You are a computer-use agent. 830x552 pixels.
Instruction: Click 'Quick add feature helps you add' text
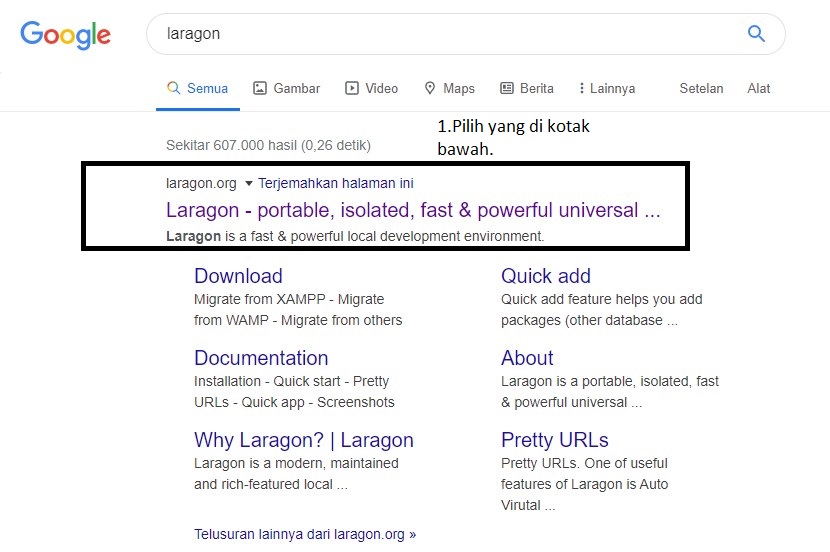click(x=602, y=299)
